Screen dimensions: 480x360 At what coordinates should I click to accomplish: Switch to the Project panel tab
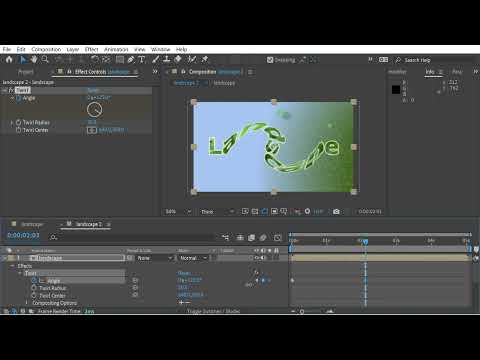click(26, 72)
